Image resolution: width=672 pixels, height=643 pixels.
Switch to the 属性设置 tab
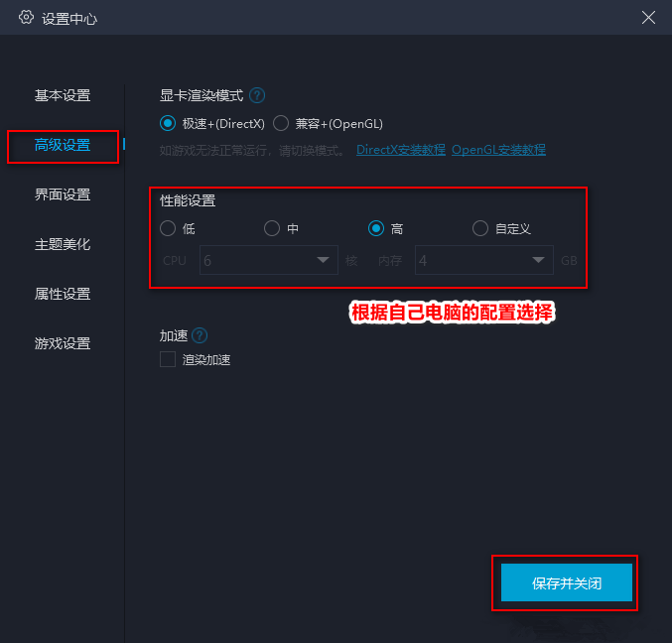(x=63, y=295)
